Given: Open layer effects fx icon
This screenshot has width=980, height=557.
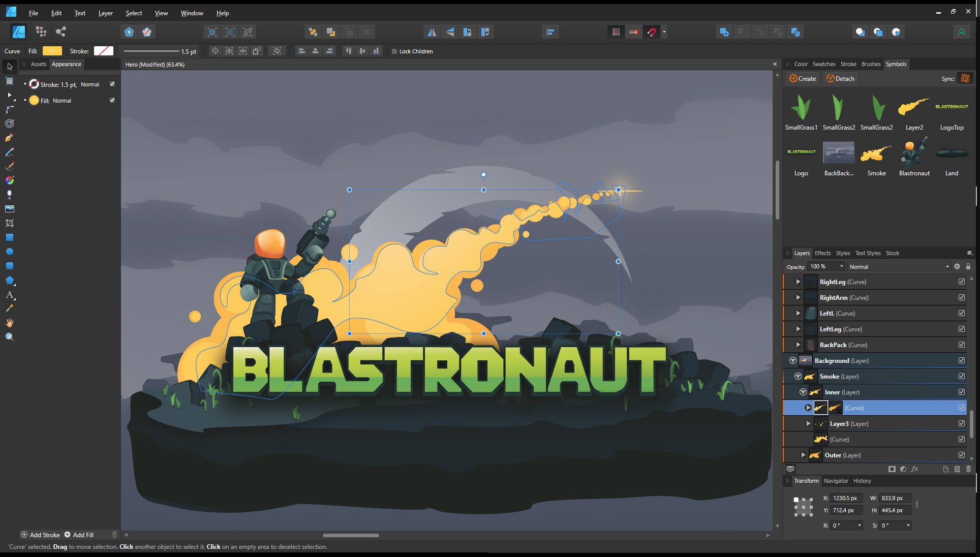Looking at the screenshot, I should (x=915, y=469).
